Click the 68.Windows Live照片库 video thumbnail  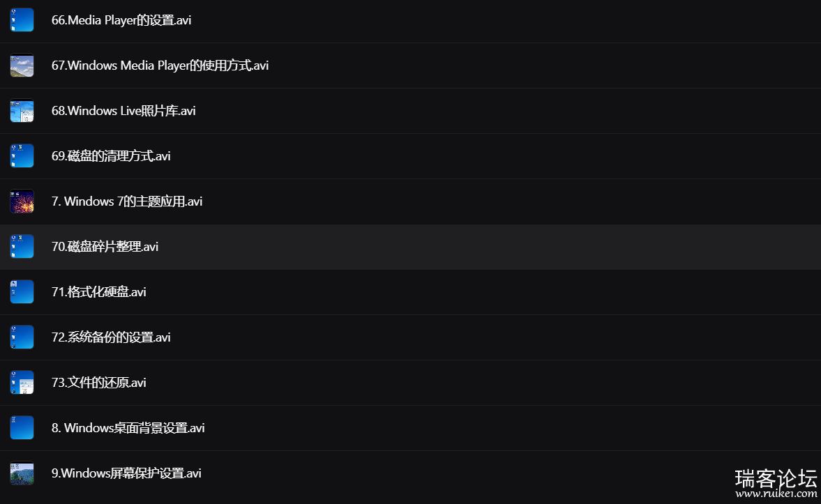(22, 110)
